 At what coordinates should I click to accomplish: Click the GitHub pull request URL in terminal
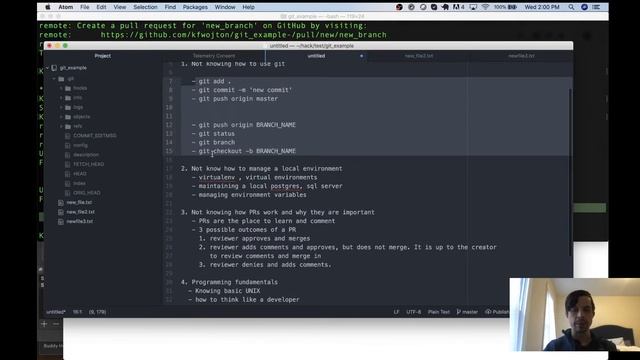click(x=244, y=35)
